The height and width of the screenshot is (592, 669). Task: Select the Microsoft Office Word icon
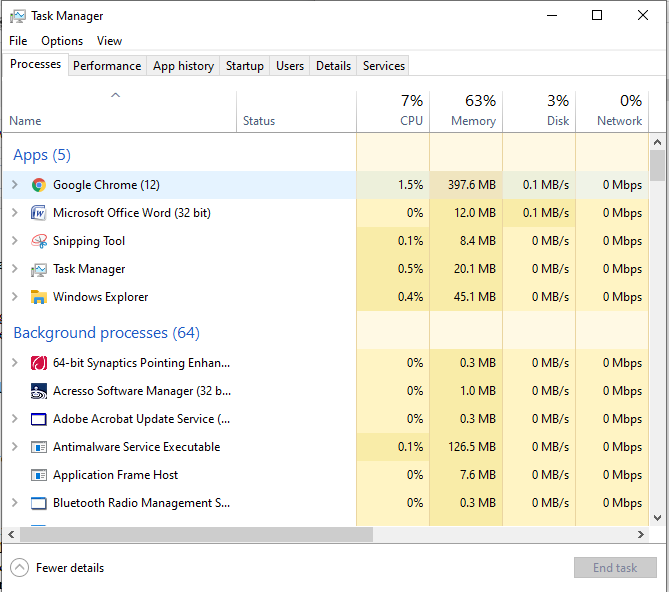pos(39,213)
